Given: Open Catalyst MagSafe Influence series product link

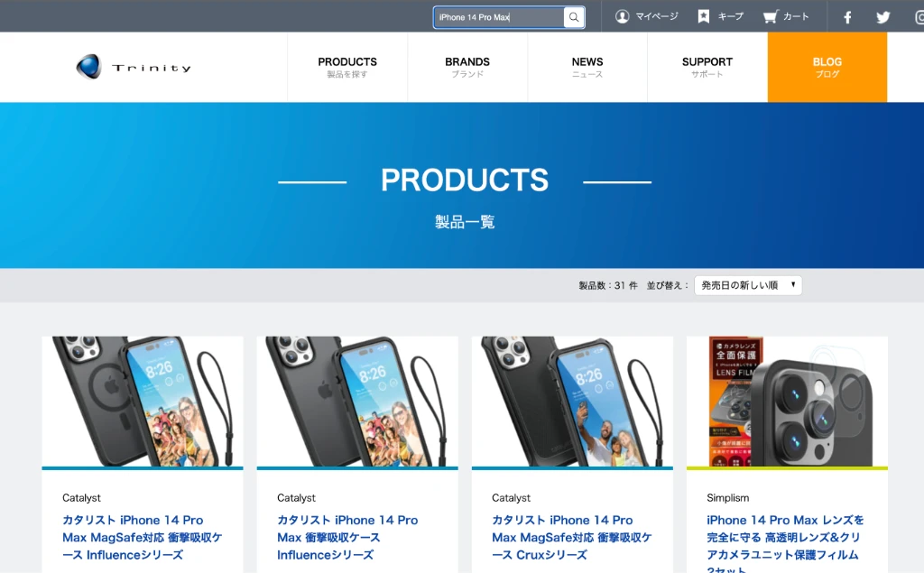Looking at the screenshot, I should [x=142, y=537].
